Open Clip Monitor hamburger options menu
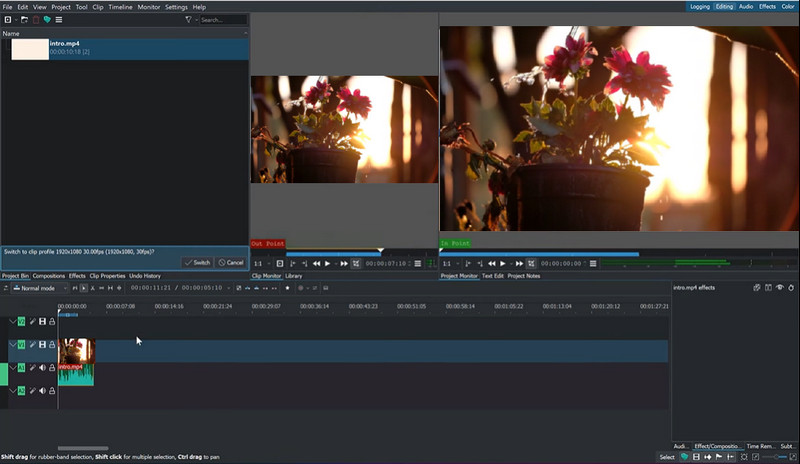 coord(418,263)
